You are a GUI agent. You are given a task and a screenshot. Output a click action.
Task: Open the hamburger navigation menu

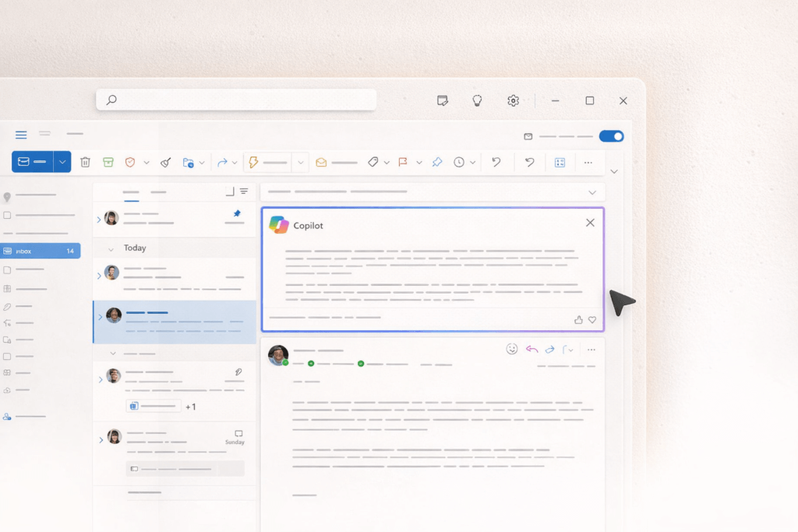21,135
